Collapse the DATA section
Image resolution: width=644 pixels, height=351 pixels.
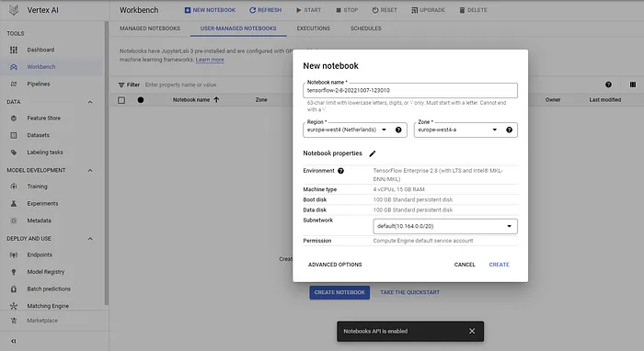(x=90, y=102)
